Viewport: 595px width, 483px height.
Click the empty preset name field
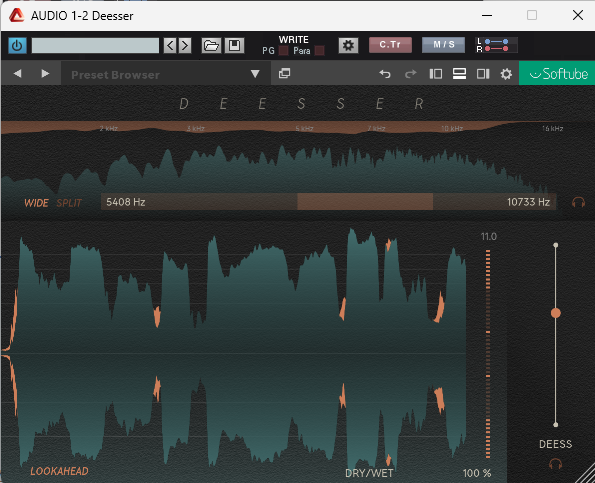pyautogui.click(x=95, y=46)
